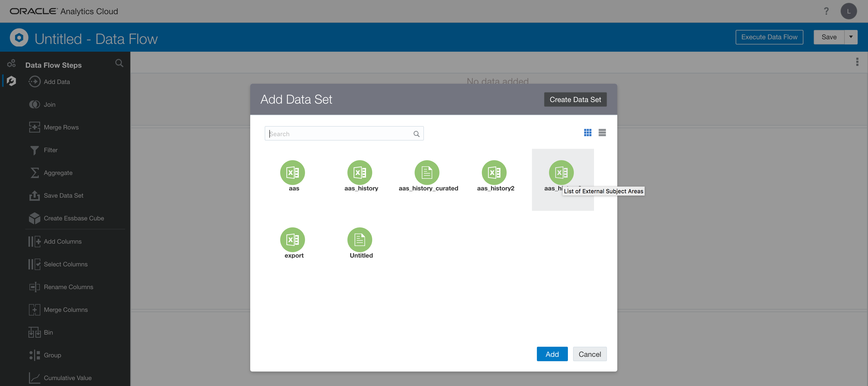Select the Bin step
The width and height of the screenshot is (868, 386).
click(41, 332)
